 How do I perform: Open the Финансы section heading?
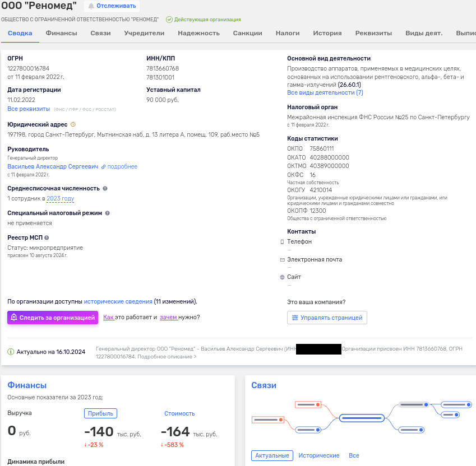27,385
